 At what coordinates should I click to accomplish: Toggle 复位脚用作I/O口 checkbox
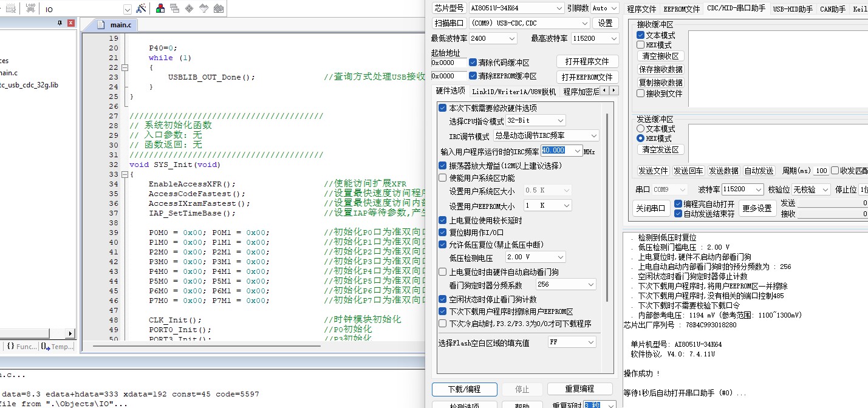[442, 233]
